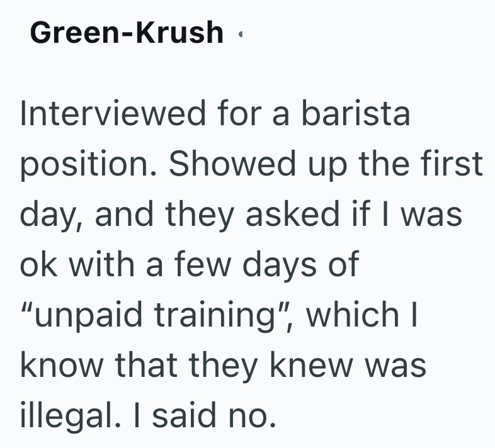Click the word "they" on the third line
Viewport: 495px width, 448px height.
tap(200, 214)
